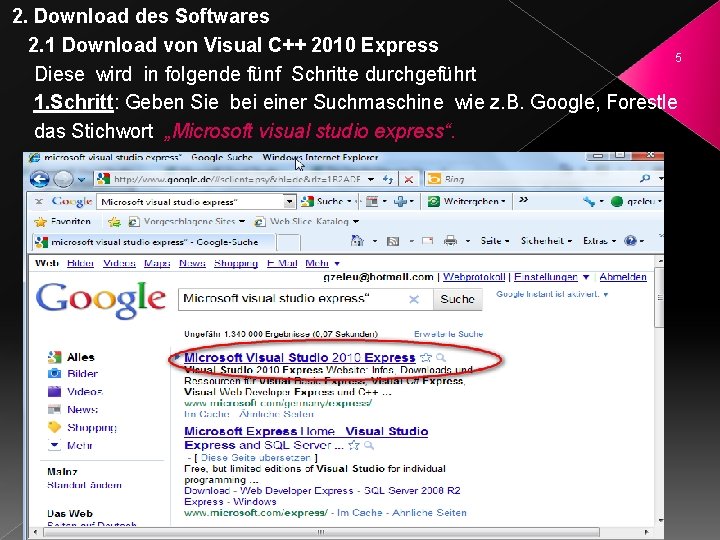Open the address bar URL history dropdown

pos(371,179)
